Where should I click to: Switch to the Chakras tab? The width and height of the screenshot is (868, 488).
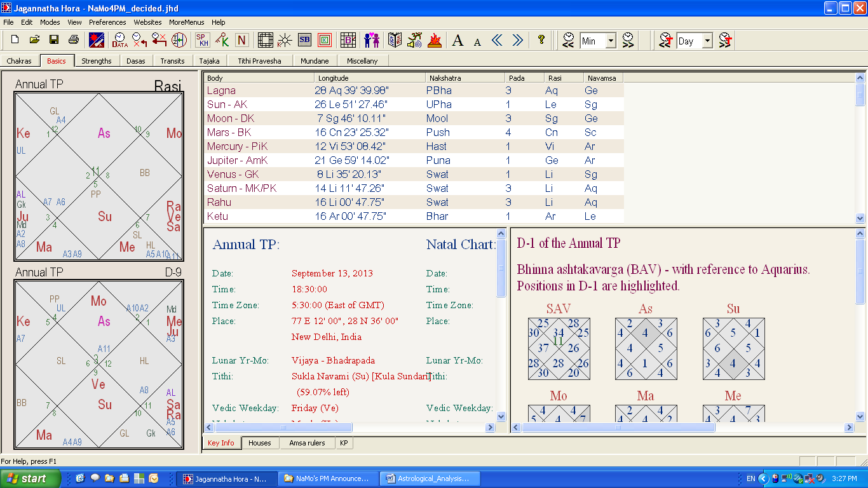pos(19,61)
